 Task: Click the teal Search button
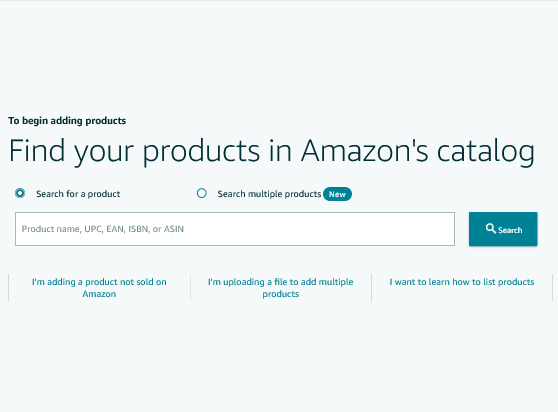pyautogui.click(x=503, y=229)
